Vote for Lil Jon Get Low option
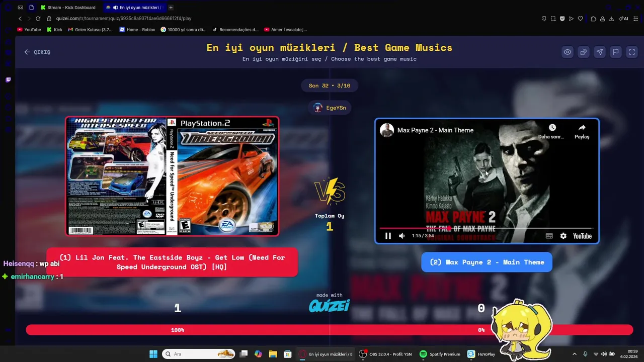The height and width of the screenshot is (362, 644). click(x=172, y=262)
